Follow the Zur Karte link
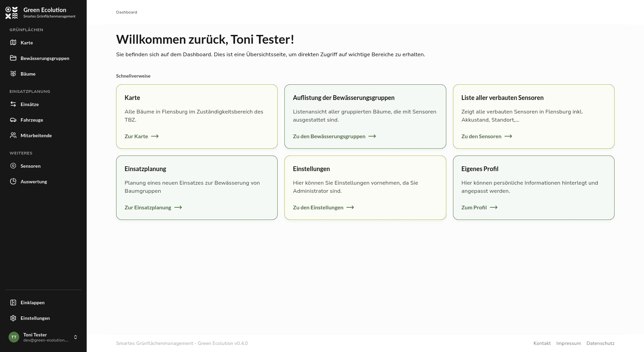Screen dimensions: 644x352 [142, 136]
